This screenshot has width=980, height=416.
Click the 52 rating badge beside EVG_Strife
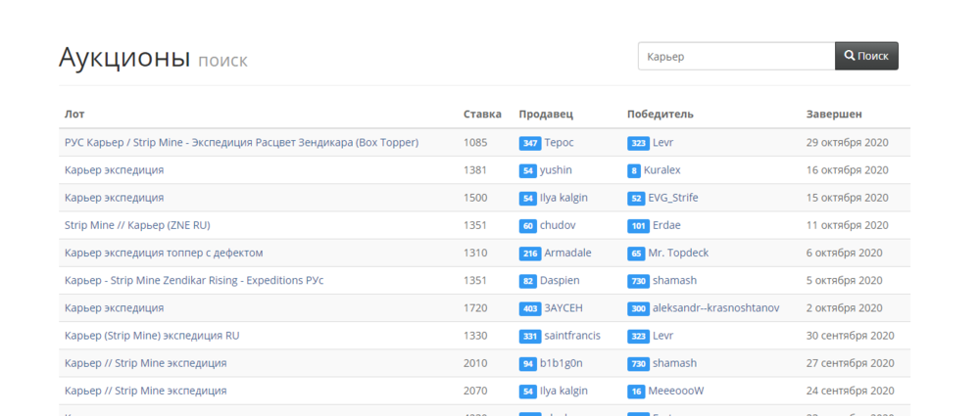[636, 198]
